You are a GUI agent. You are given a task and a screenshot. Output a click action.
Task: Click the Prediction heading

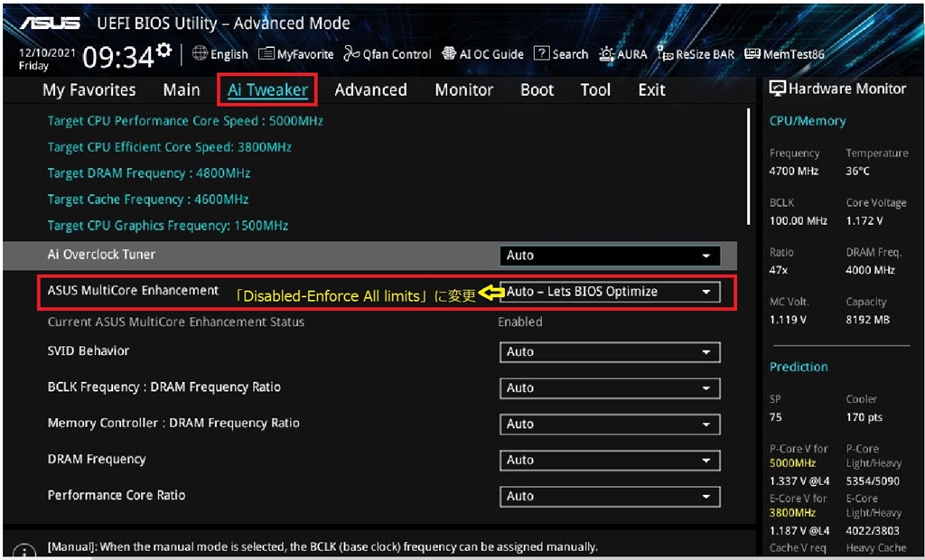[799, 367]
